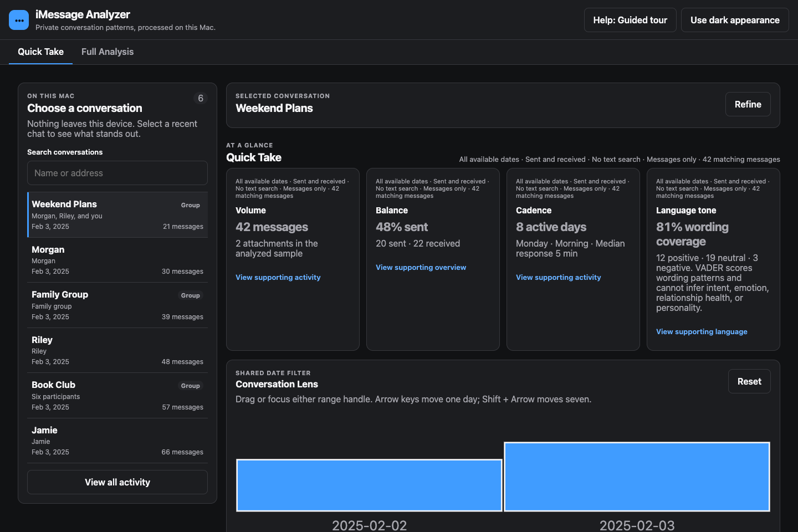Switch to the Quick Take tab
Screen dimensions: 798x532
tap(40, 52)
